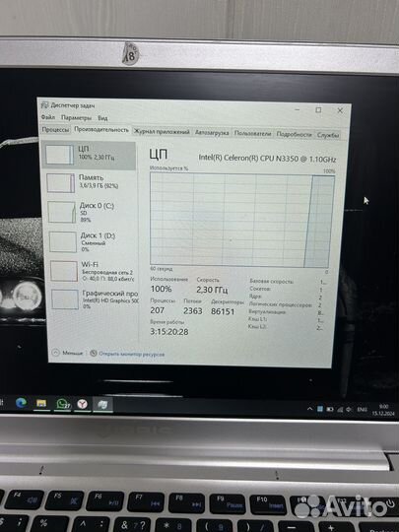This screenshot has width=399, height=532.
Task: Open WhatsApp from the taskbar
Action: 62,404
